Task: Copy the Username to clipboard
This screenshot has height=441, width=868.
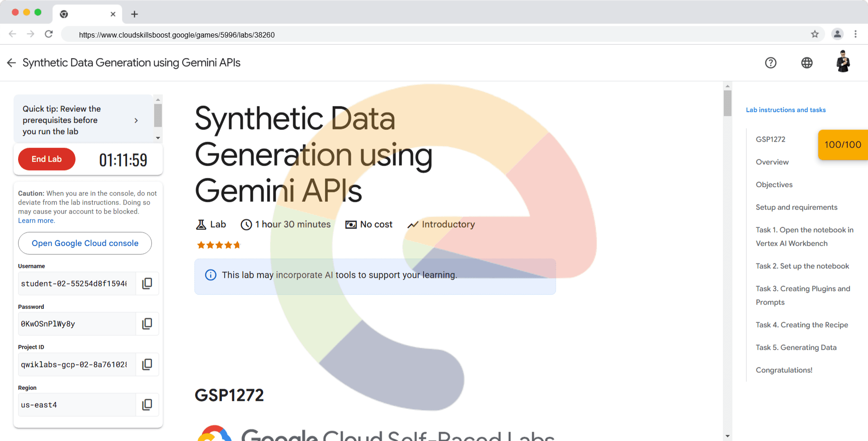Action: click(x=147, y=284)
